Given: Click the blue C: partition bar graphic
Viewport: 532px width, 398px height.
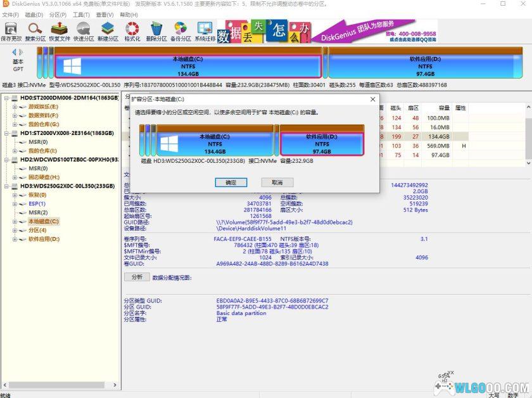Looking at the screenshot, I should 190,66.
